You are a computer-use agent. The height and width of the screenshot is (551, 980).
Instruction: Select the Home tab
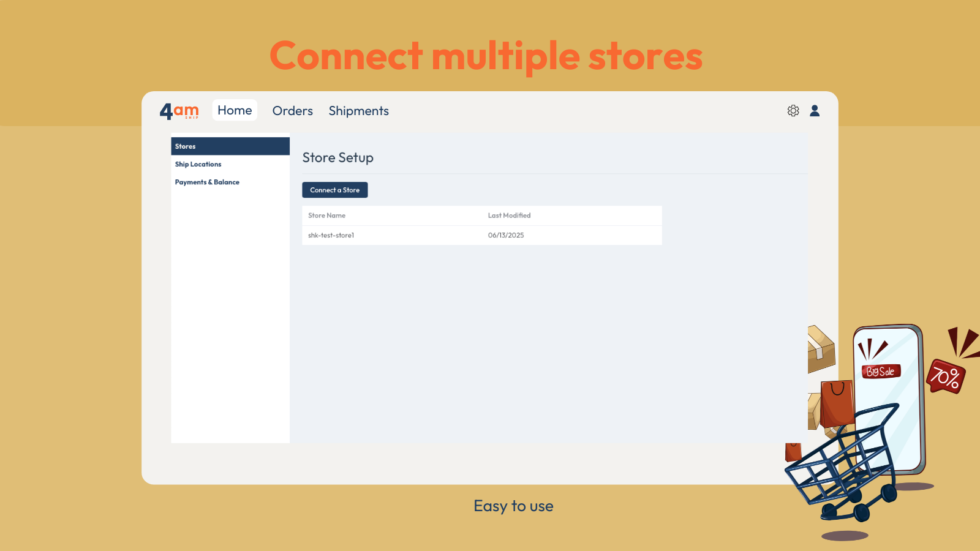pos(235,110)
